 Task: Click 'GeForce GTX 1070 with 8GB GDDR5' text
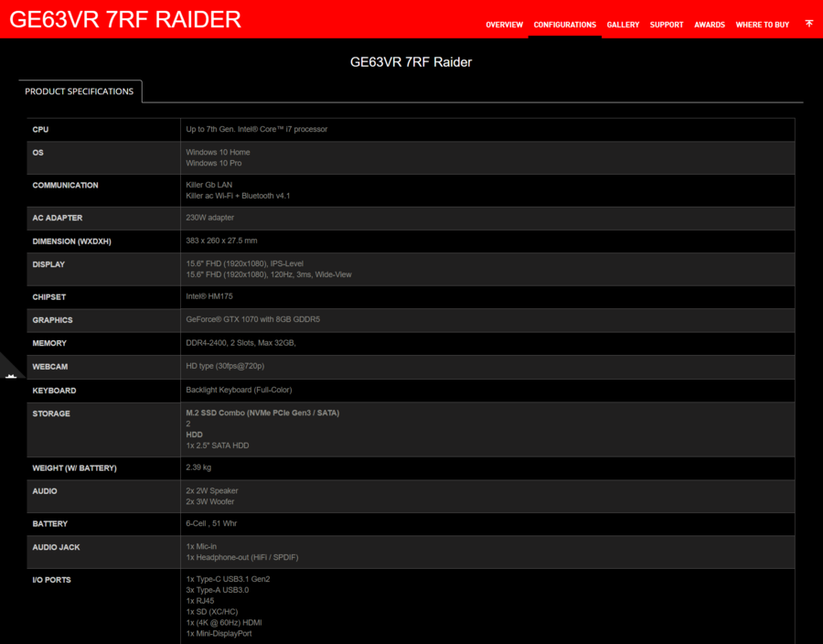[x=252, y=319]
